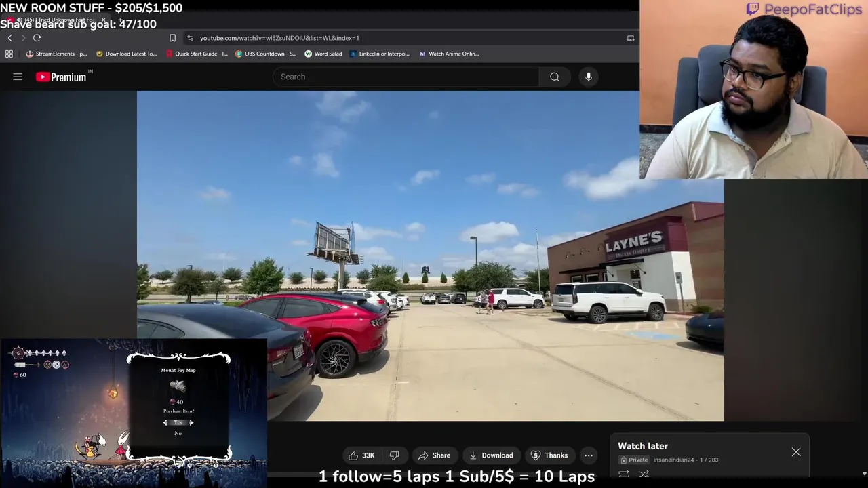Click the YouTube URL in the address bar
The width and height of the screenshot is (868, 488).
pos(279,38)
